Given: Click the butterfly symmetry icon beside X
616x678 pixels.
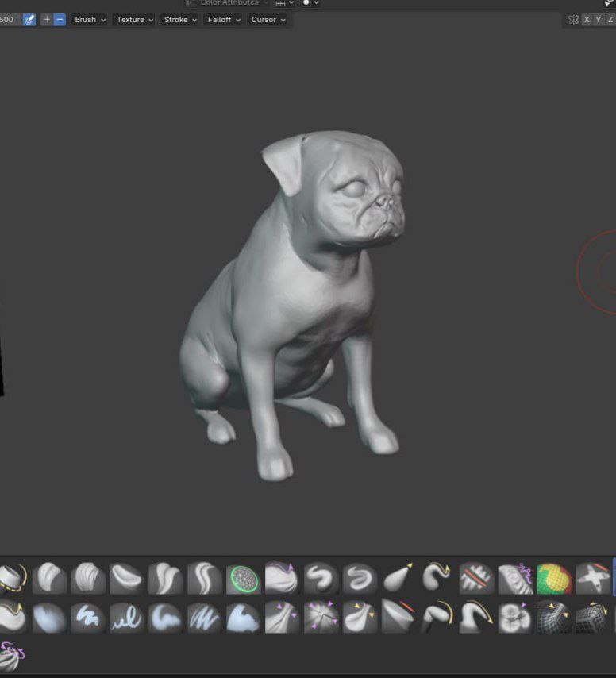Looking at the screenshot, I should pyautogui.click(x=573, y=20).
